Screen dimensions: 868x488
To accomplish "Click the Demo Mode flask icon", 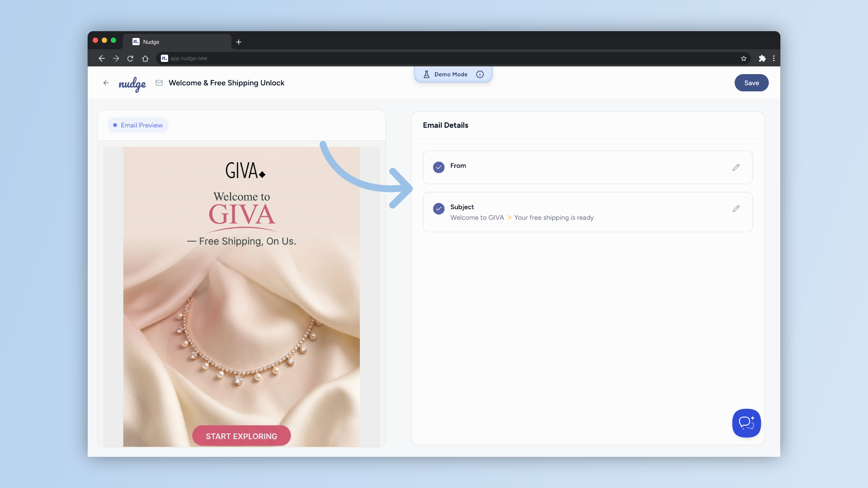I will tap(426, 75).
